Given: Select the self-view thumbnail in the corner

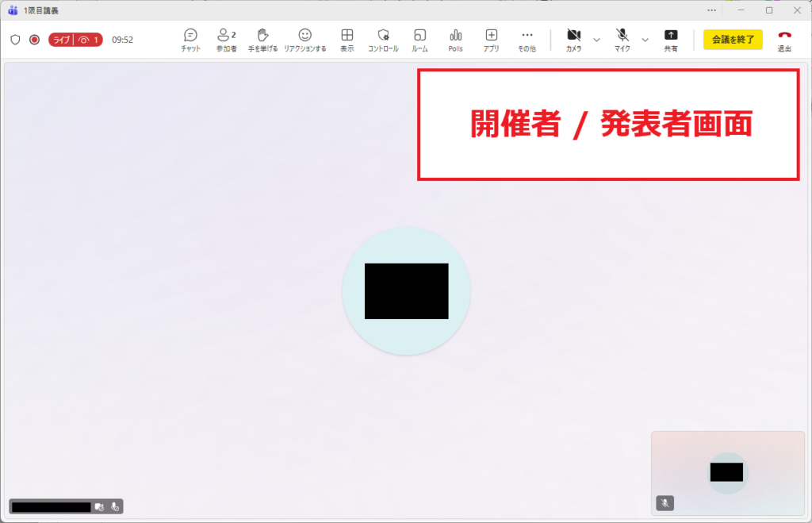Looking at the screenshot, I should [x=727, y=472].
